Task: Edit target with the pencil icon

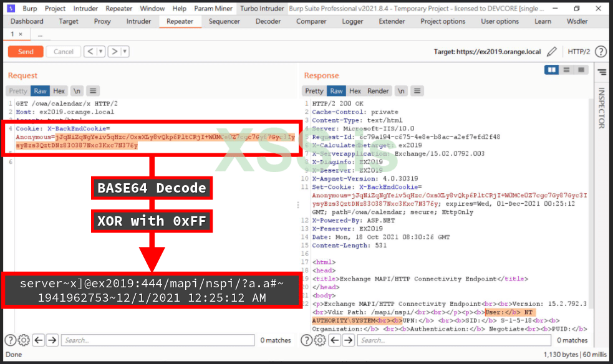Action: (552, 52)
